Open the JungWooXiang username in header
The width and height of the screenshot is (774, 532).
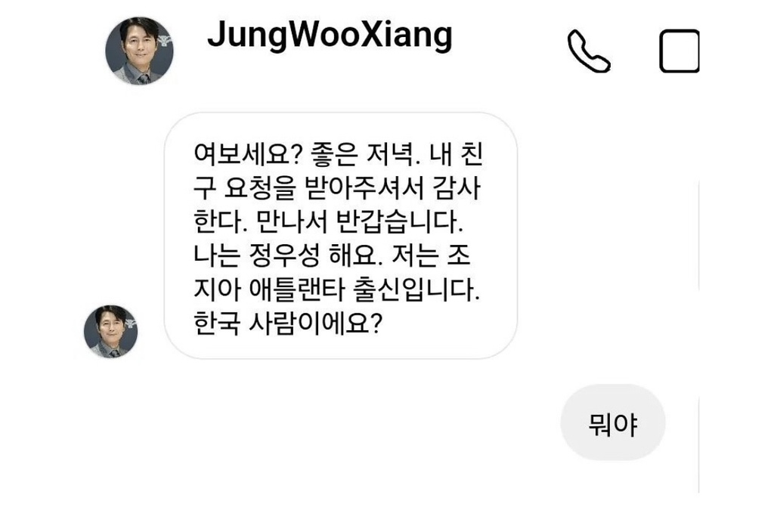[330, 35]
